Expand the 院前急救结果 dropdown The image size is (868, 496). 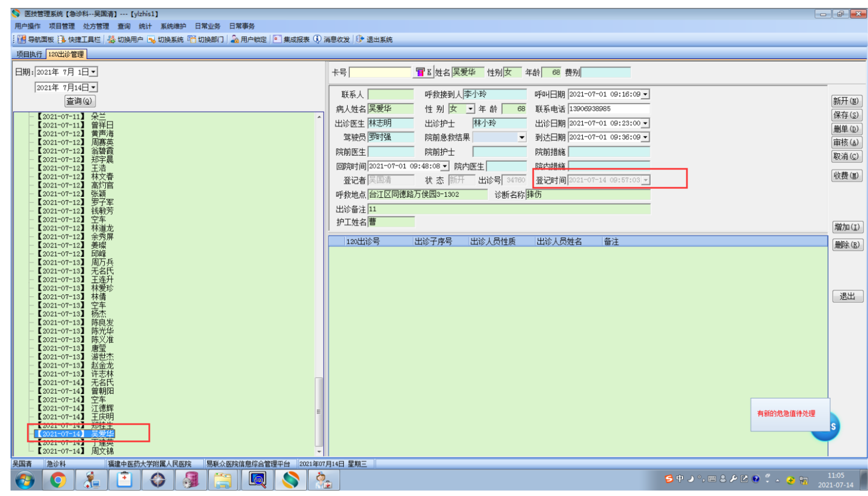tap(522, 137)
